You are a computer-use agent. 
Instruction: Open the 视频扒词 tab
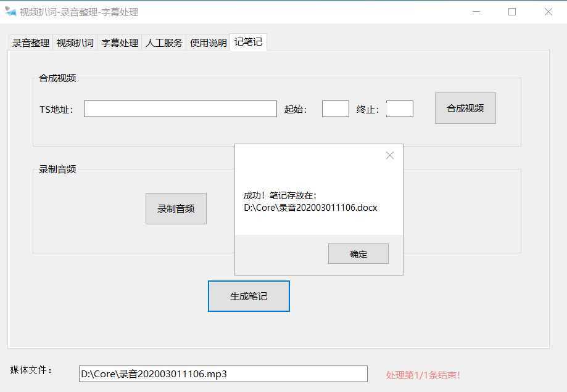[x=74, y=42]
